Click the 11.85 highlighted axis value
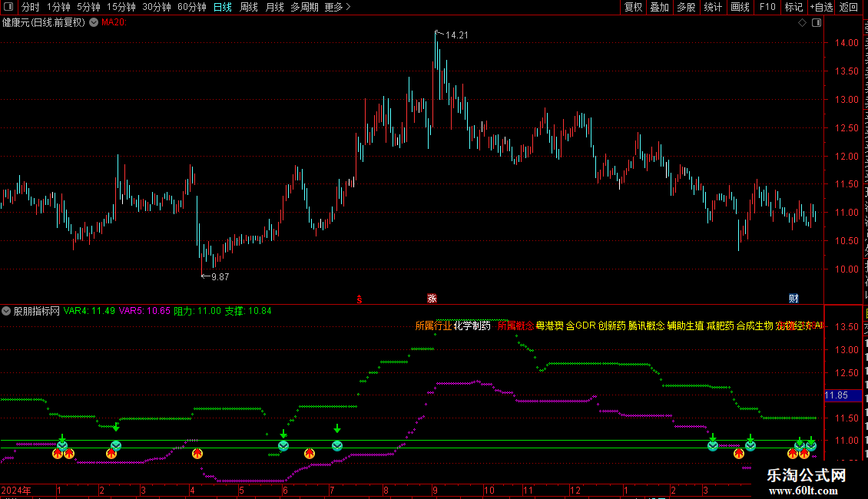Screen dimensions: 868x499 coord(837,395)
